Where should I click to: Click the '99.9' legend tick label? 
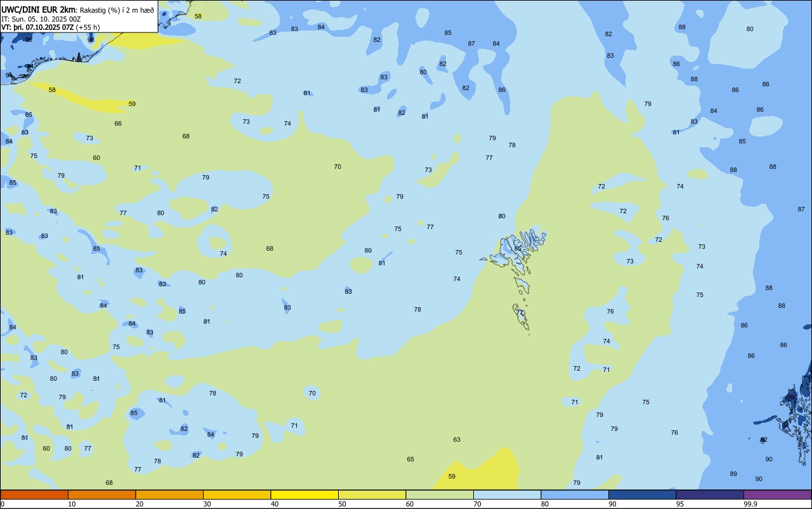(x=750, y=504)
